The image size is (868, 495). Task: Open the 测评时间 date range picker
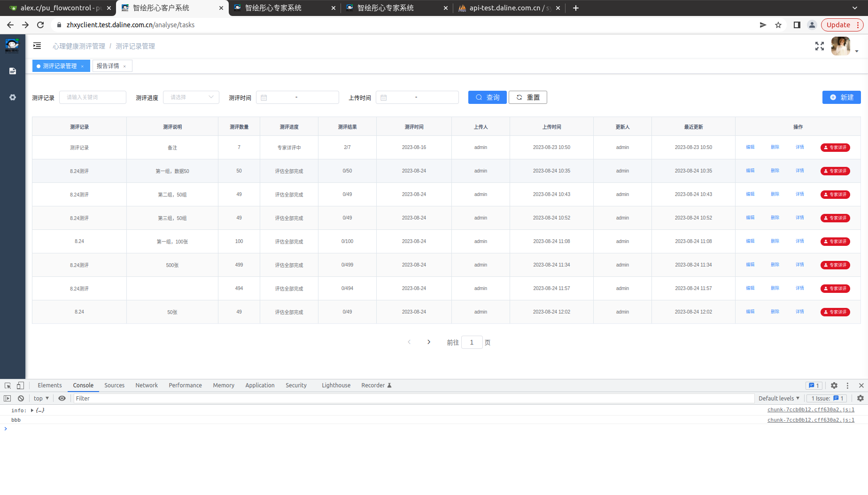tap(297, 97)
